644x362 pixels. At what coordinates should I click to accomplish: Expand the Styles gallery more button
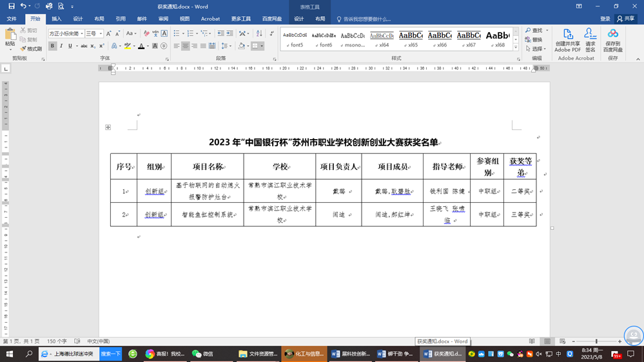tap(516, 48)
